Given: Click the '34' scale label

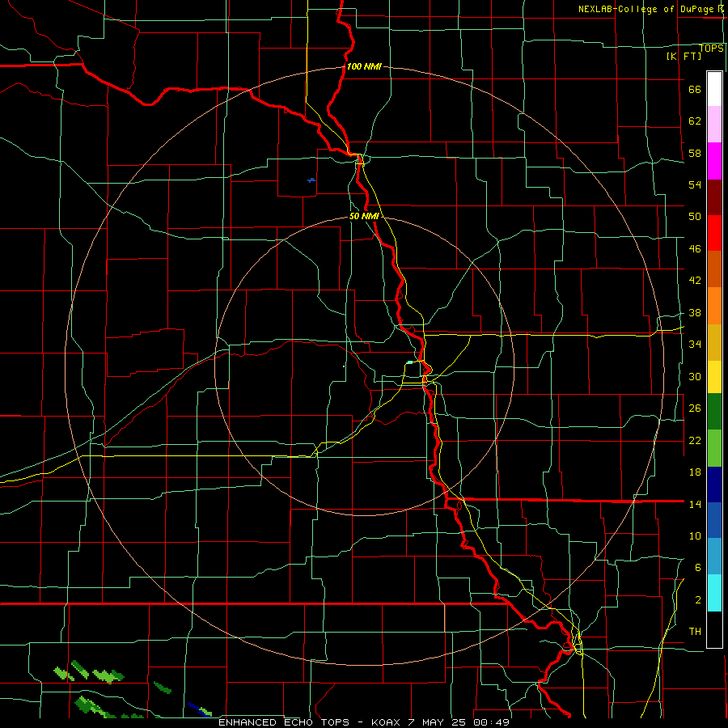Looking at the screenshot, I should pos(695,344).
